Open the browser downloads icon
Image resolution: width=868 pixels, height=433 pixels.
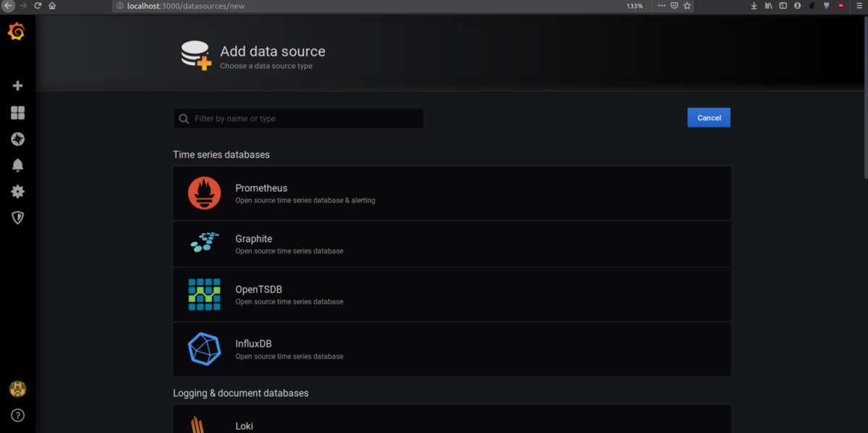pyautogui.click(x=754, y=5)
